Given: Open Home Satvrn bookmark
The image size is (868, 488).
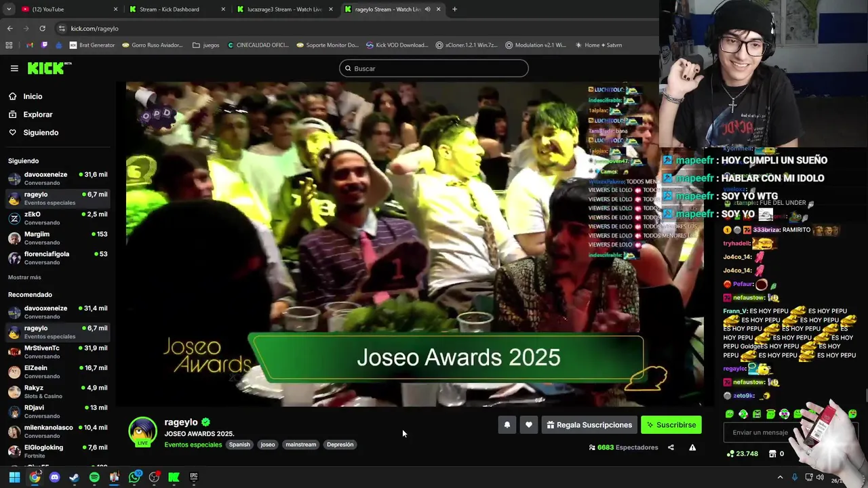Looking at the screenshot, I should 598,45.
